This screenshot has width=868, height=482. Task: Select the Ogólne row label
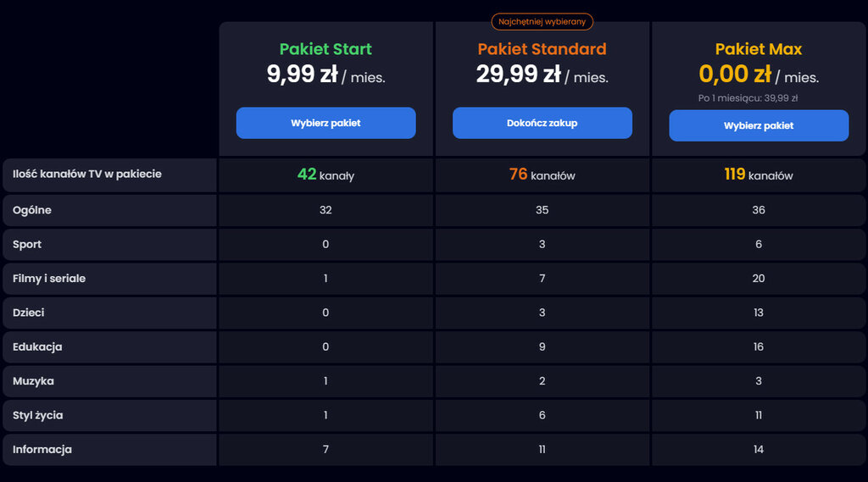(x=32, y=210)
